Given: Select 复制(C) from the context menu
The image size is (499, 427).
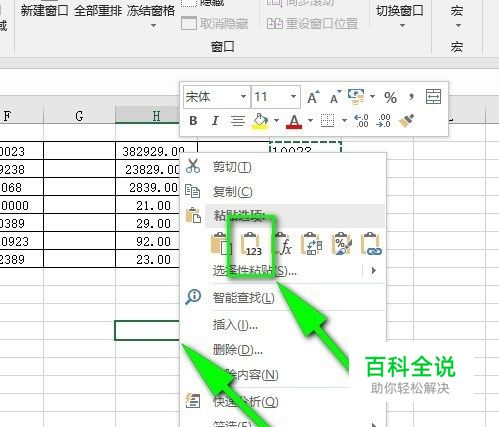Looking at the screenshot, I should (x=232, y=192).
